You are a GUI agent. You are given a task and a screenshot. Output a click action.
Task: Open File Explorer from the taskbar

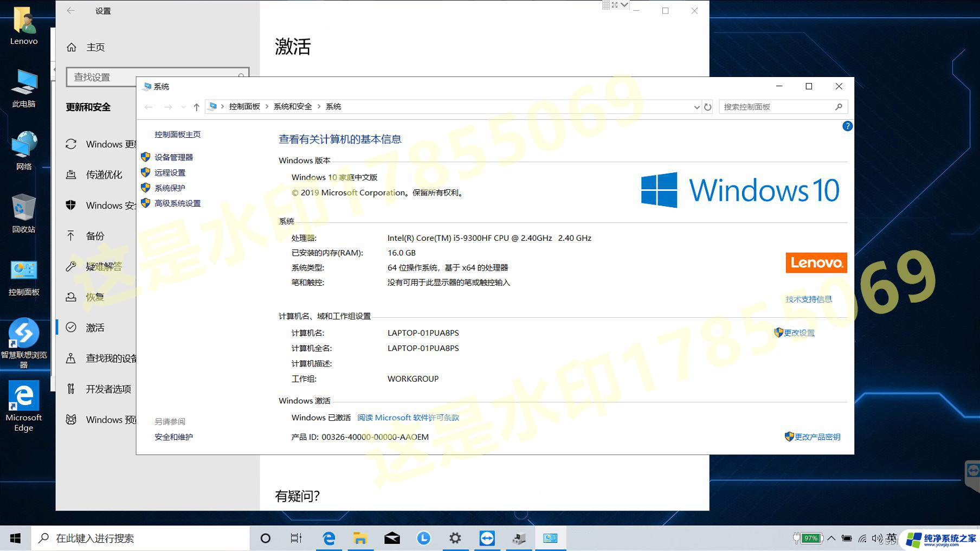pos(360,538)
